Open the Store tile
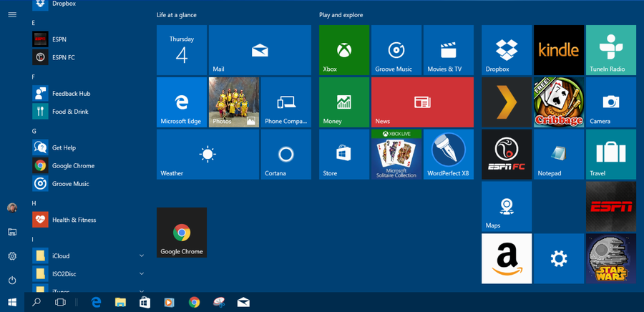 344,155
